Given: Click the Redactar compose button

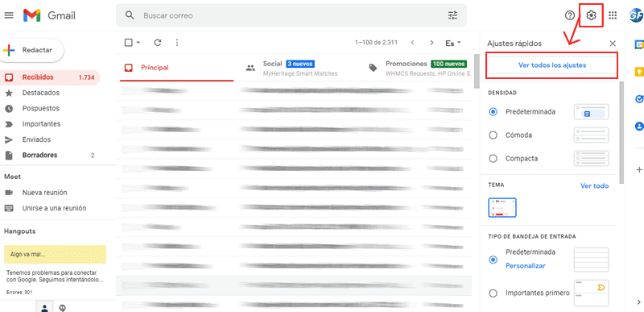Looking at the screenshot, I should click(32, 50).
